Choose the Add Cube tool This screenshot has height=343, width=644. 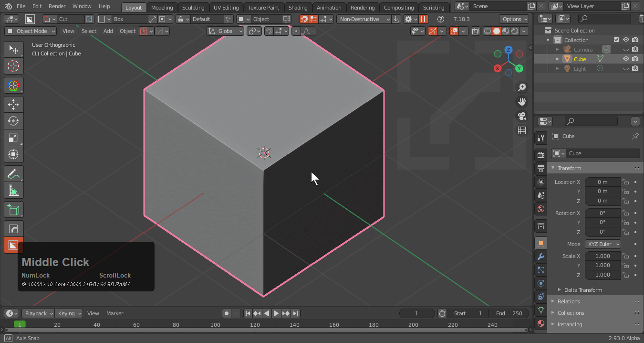13,210
